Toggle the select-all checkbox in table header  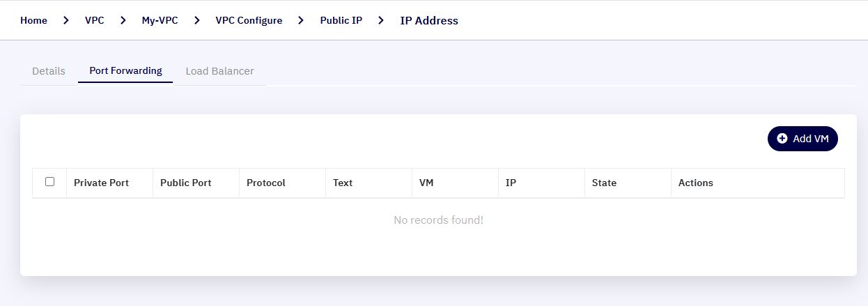click(49, 182)
